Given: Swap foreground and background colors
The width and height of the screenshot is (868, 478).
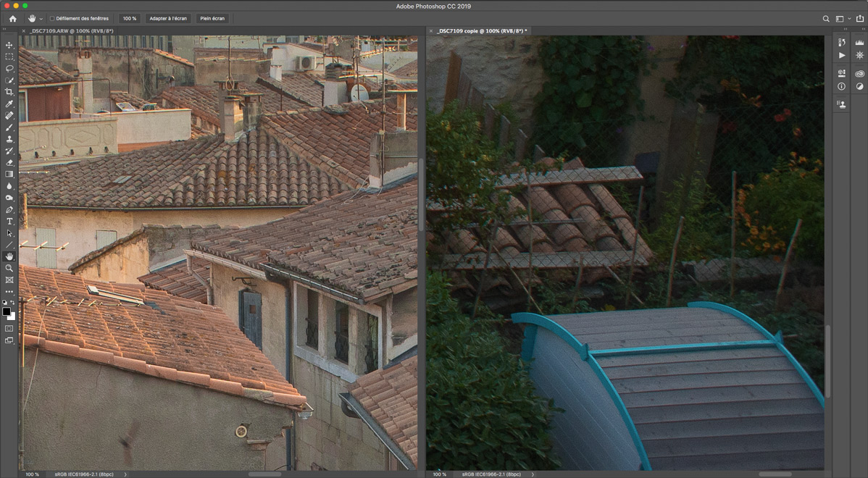Looking at the screenshot, I should click(13, 303).
